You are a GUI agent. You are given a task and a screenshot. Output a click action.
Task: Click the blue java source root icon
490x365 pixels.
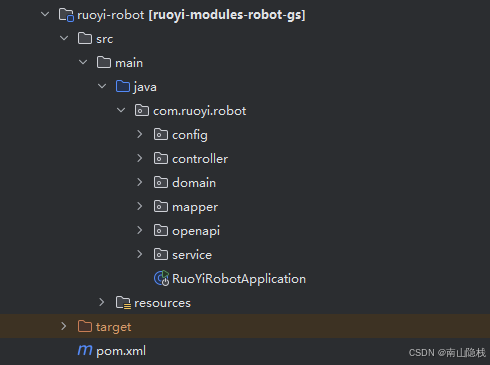[x=123, y=86]
